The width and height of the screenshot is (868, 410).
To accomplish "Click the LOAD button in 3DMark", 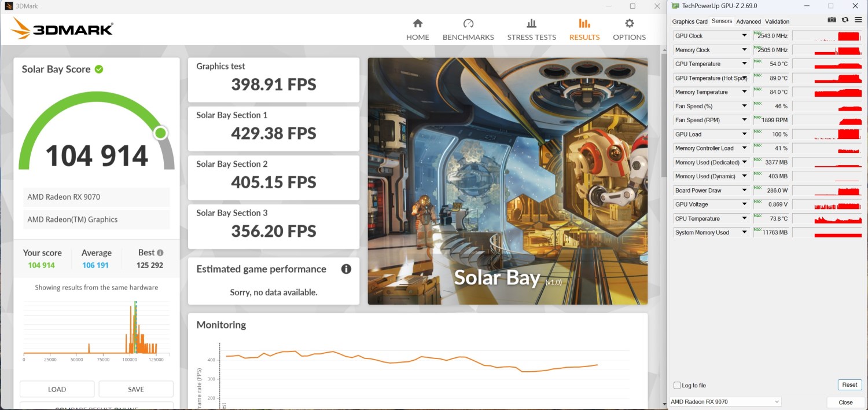I will 57,389.
